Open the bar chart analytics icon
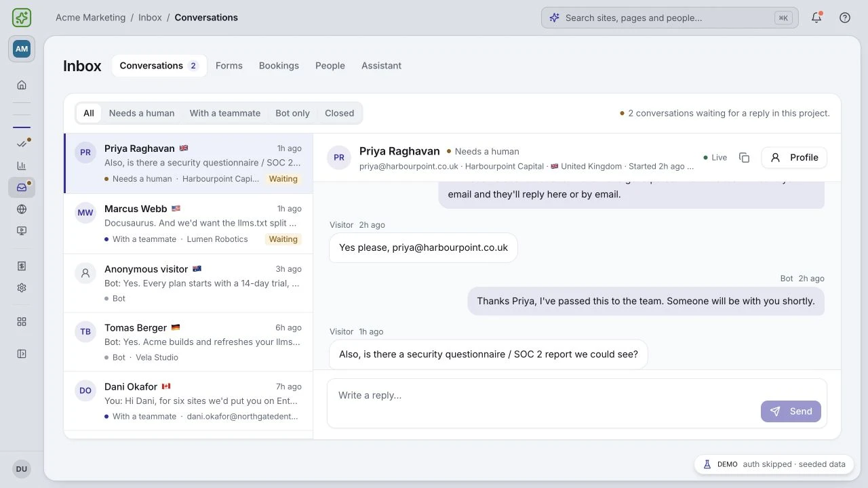Image resolution: width=868 pixels, height=488 pixels. pyautogui.click(x=22, y=165)
